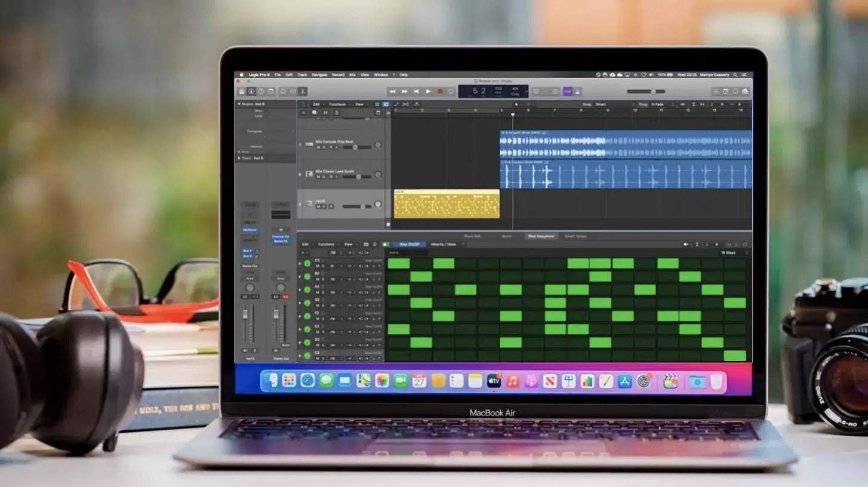
Task: Open the Mix menu
Action: point(352,75)
